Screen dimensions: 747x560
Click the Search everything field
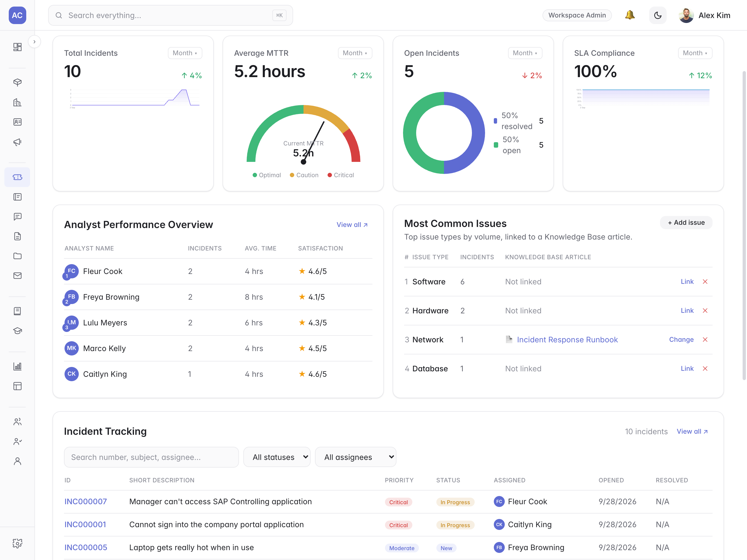pyautogui.click(x=171, y=15)
